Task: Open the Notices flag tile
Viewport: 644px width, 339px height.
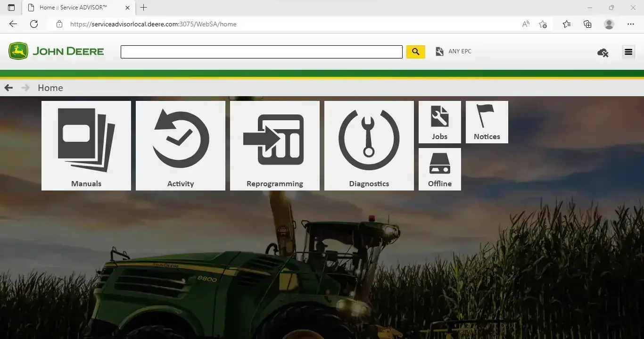Action: 487,122
